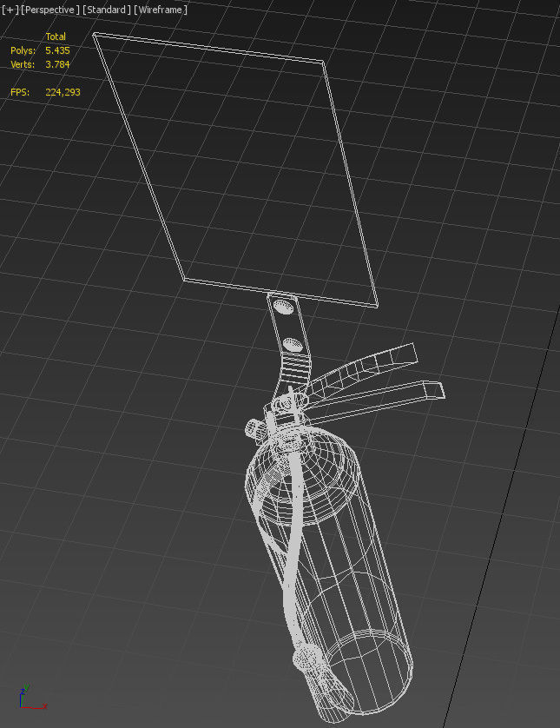Select the rectangular sign plane wireframe
Image resolution: width=560 pixels, height=728 pixels.
[x=235, y=170]
